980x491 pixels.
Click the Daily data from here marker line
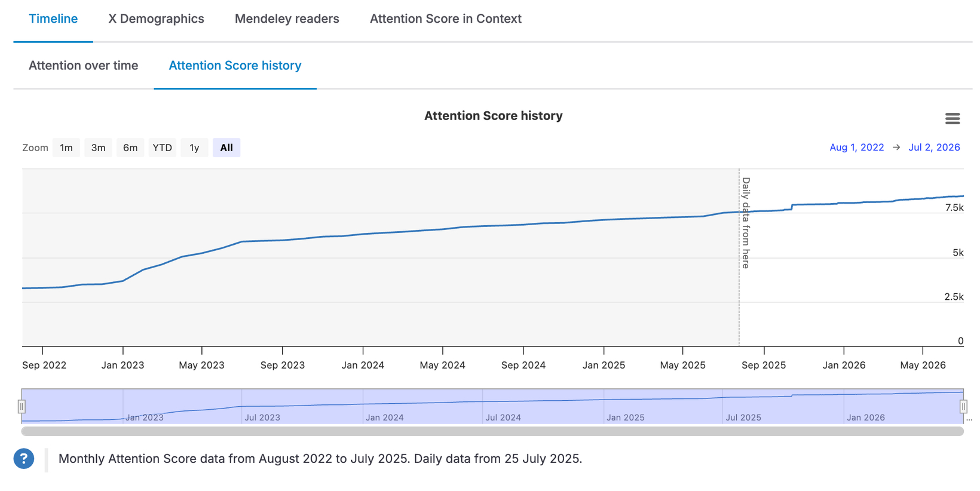click(x=739, y=257)
